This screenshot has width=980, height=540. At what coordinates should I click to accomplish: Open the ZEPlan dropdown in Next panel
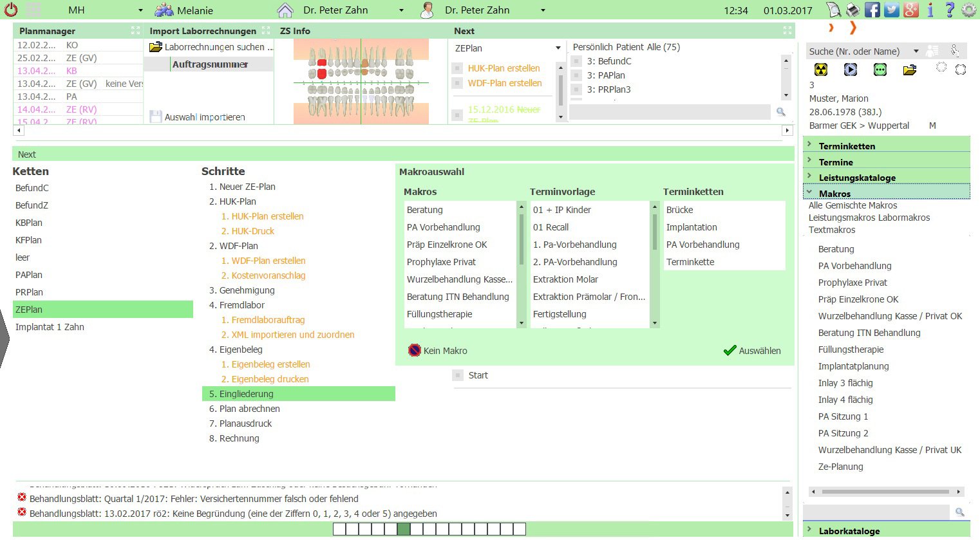pyautogui.click(x=558, y=48)
